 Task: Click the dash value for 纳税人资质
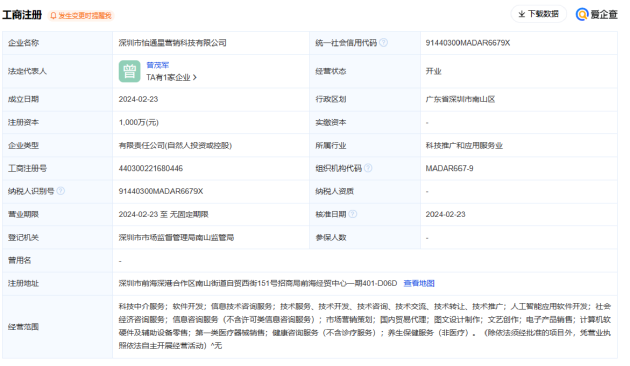point(427,192)
